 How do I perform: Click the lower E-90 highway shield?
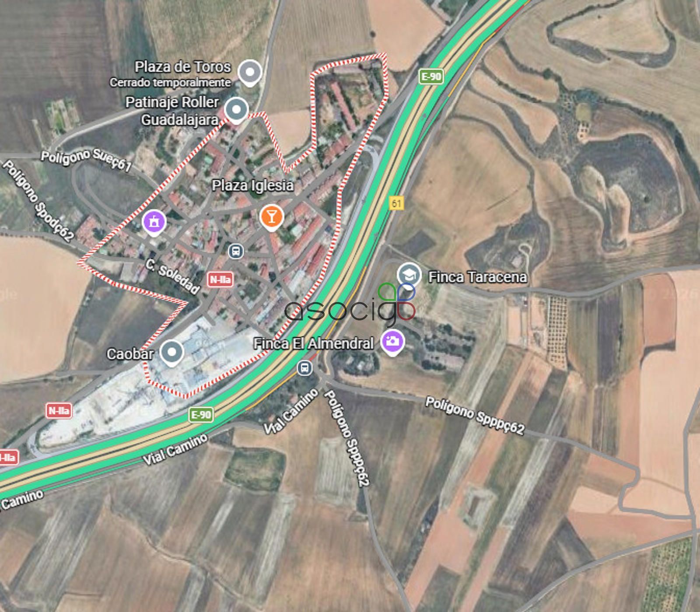[x=201, y=414]
